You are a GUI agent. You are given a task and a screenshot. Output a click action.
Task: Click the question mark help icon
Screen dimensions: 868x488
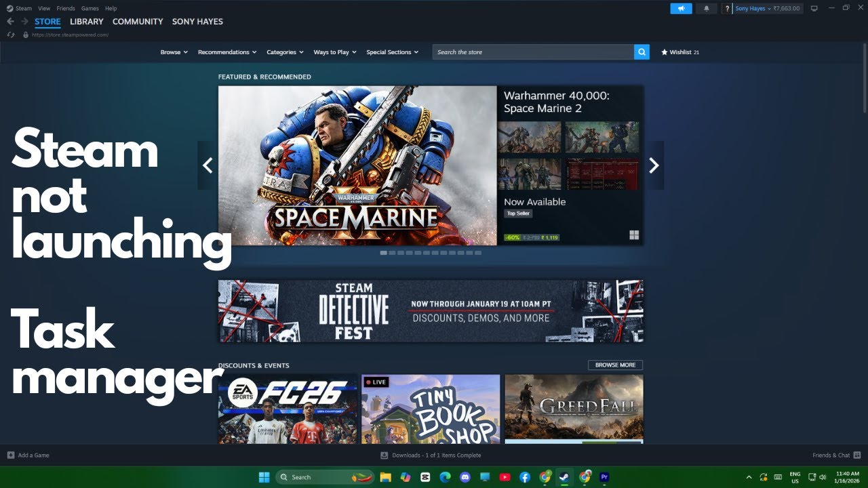727,9
